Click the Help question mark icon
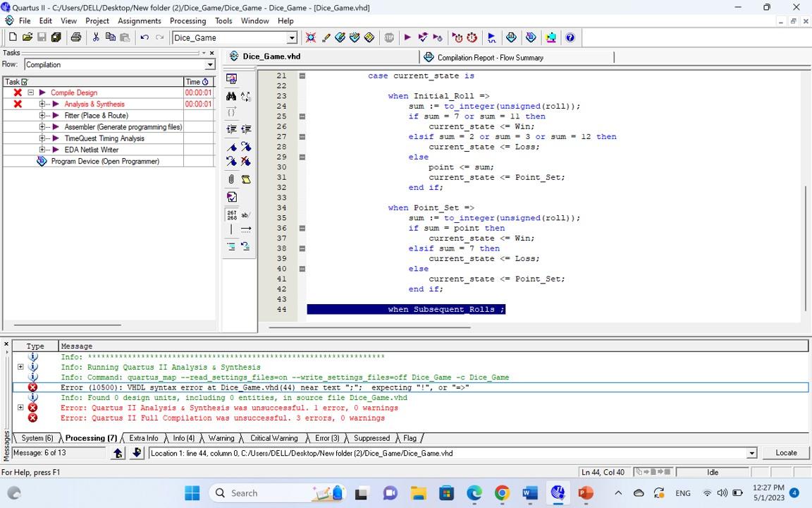Screen dimensions: 812x508 click(x=570, y=37)
